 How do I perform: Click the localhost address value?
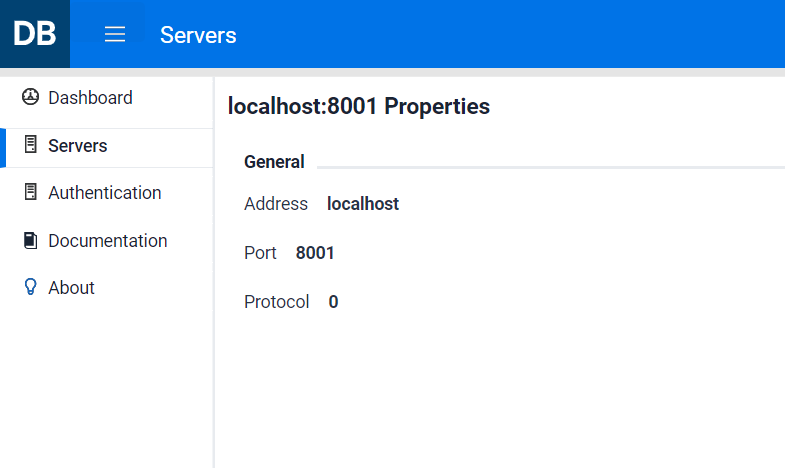point(363,204)
